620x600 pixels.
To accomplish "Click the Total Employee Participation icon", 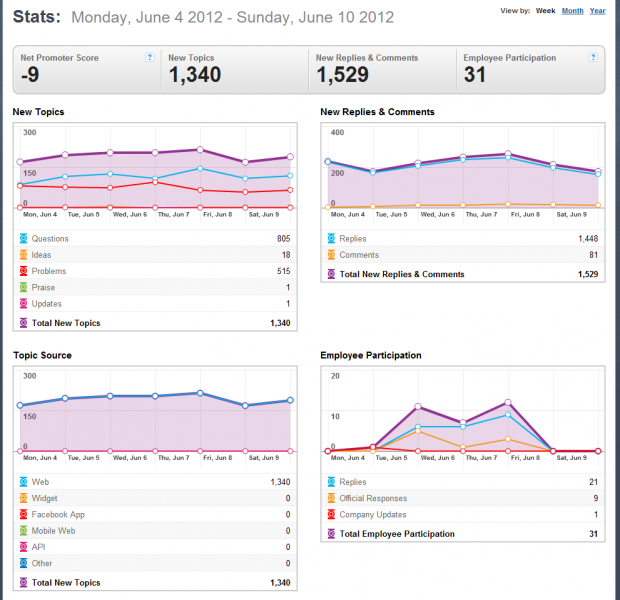I will [331, 534].
